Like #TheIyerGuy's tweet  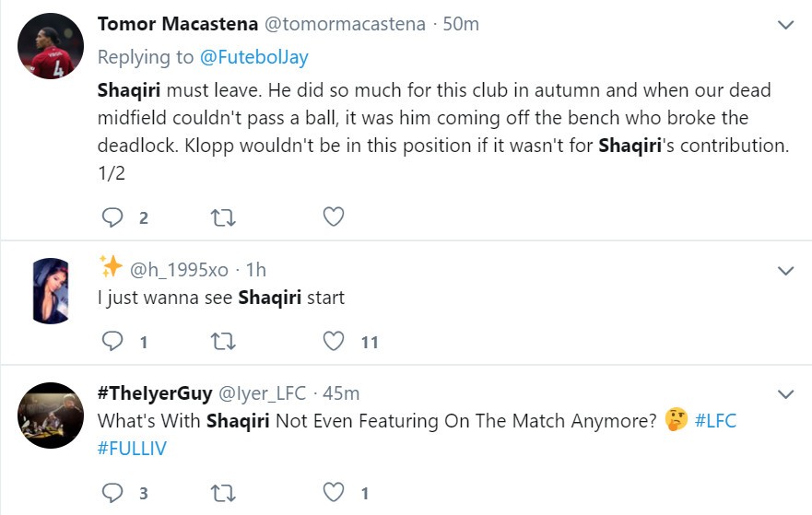tap(334, 493)
